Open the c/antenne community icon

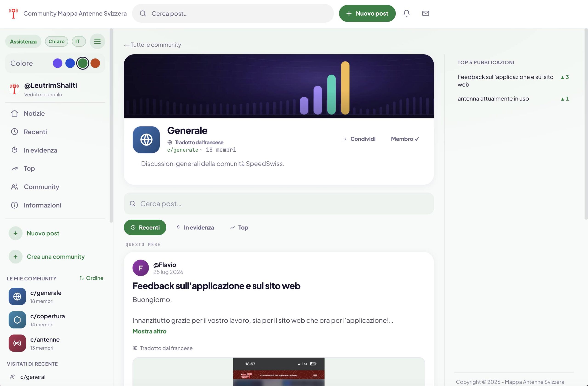tap(17, 343)
